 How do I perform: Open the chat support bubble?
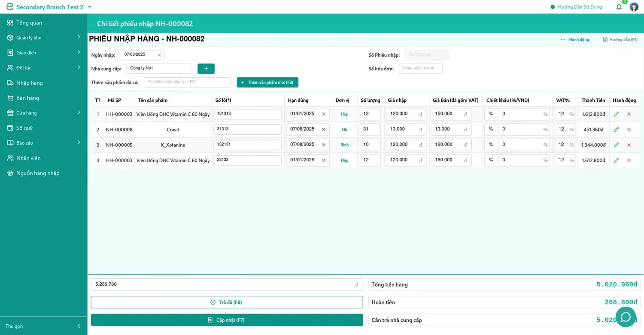click(x=626, y=317)
